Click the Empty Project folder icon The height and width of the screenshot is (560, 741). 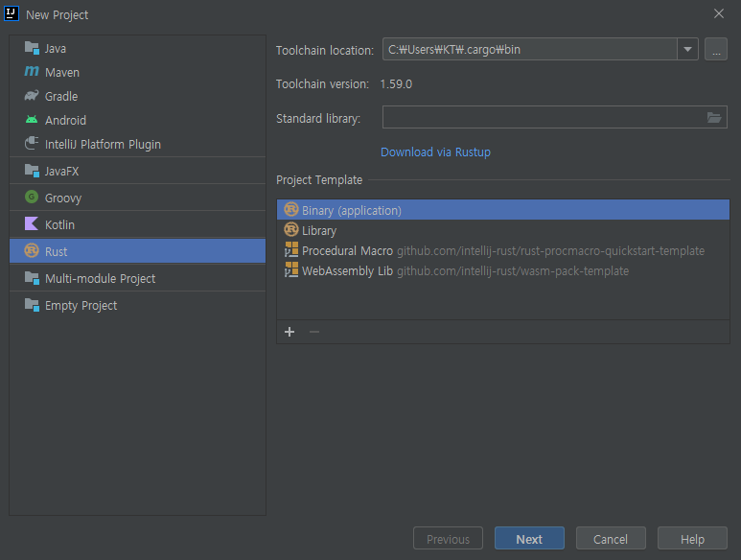[32, 305]
